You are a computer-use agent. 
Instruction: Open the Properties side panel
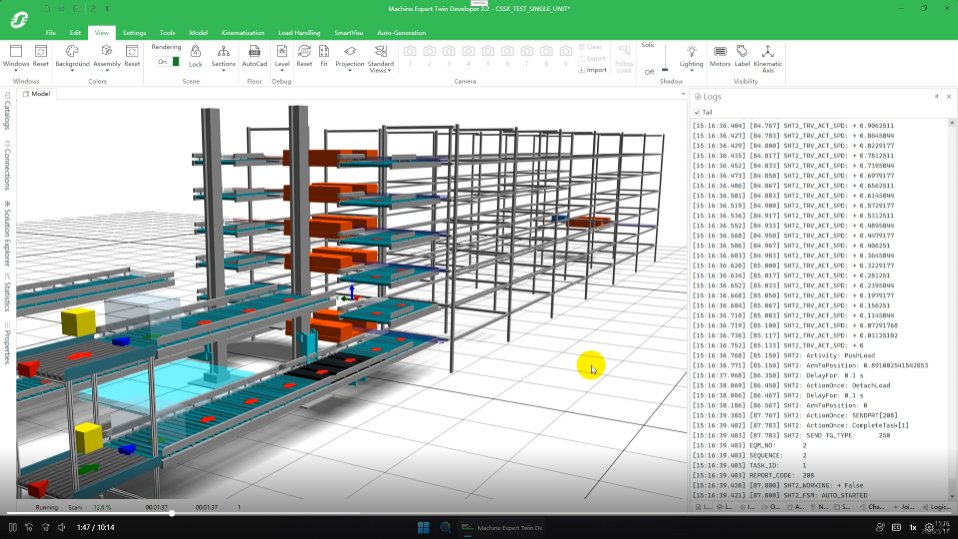7,343
